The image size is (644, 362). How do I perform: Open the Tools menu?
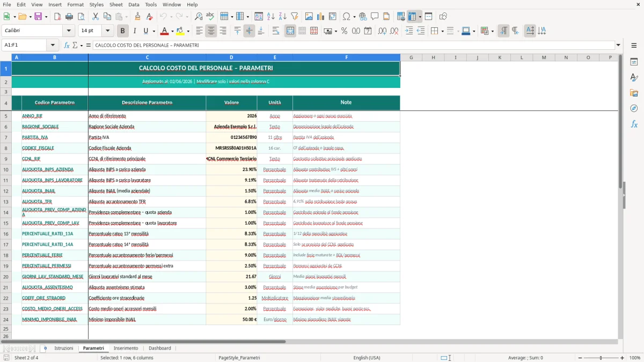pyautogui.click(x=151, y=4)
